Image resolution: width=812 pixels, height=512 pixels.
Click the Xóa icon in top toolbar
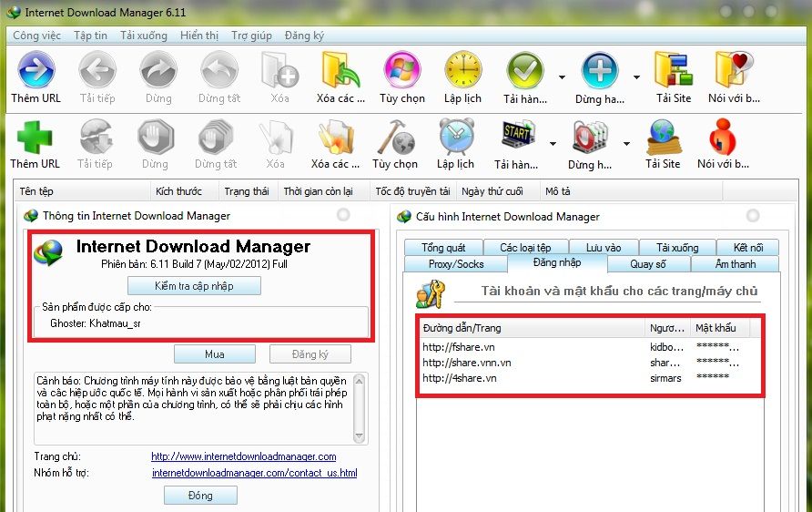279,69
